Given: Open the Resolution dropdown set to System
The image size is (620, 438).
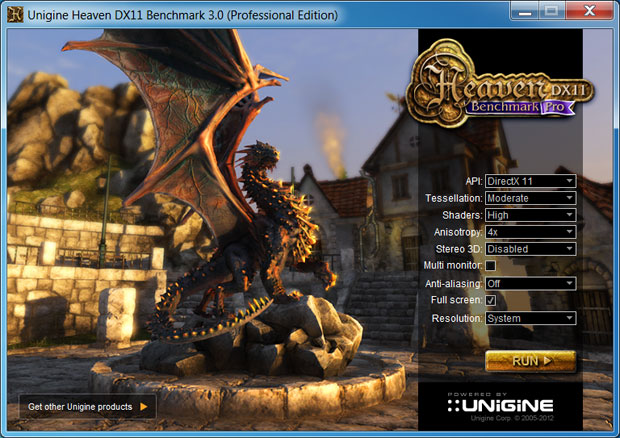Looking at the screenshot, I should [x=530, y=318].
